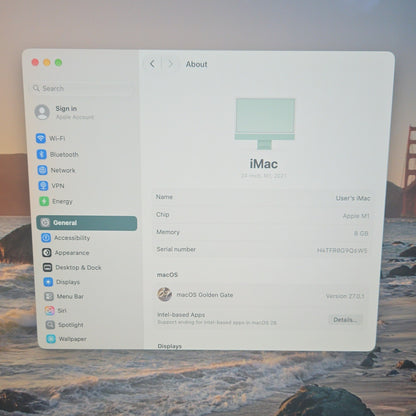Open the Network globe icon

click(x=42, y=170)
